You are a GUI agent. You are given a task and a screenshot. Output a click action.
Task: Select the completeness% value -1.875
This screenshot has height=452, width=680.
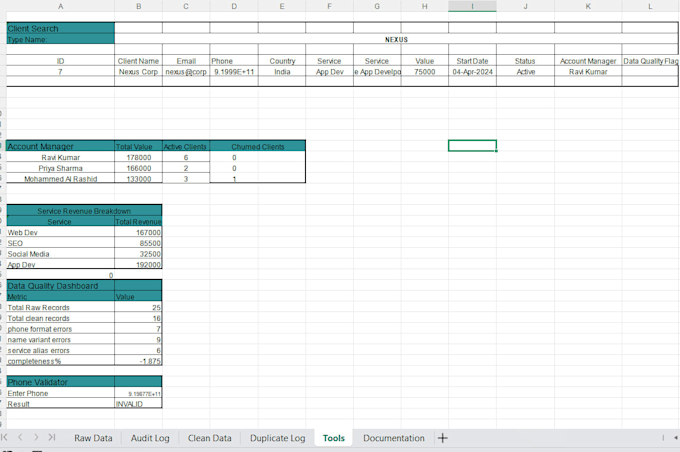(138, 360)
